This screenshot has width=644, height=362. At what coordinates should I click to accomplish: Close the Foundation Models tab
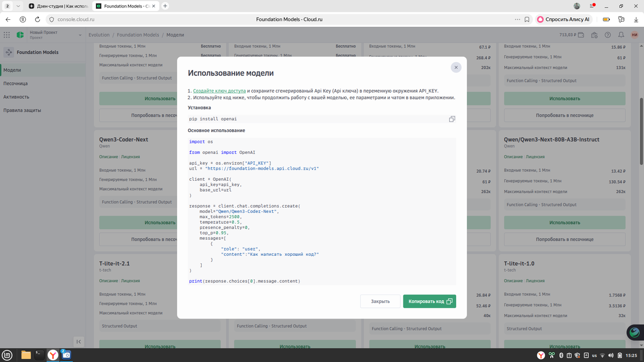click(153, 6)
